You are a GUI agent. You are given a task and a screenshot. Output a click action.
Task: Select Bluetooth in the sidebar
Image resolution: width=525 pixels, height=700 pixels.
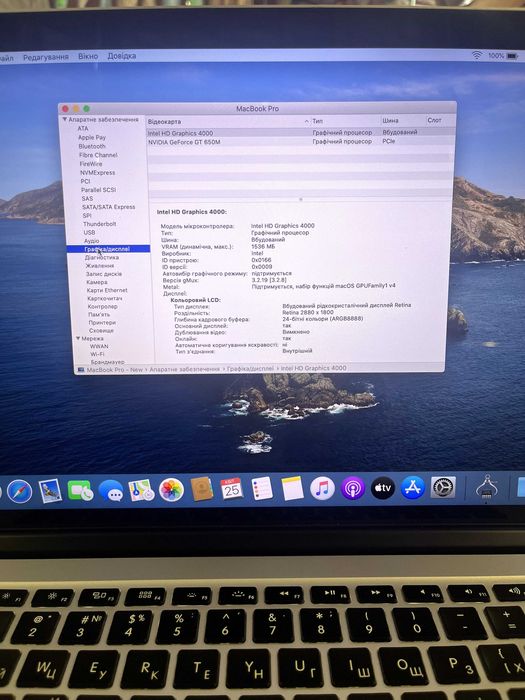92,146
